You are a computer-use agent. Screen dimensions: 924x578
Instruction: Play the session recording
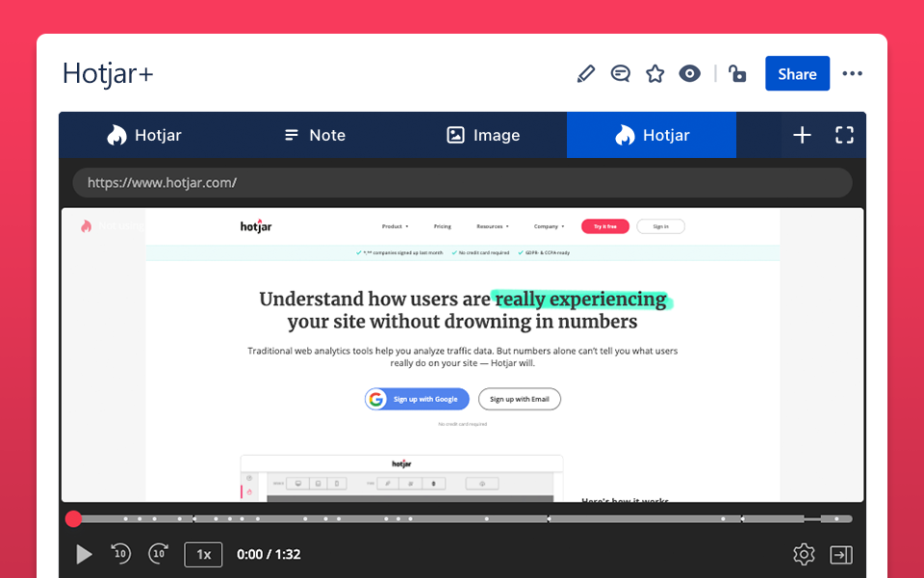tap(84, 555)
